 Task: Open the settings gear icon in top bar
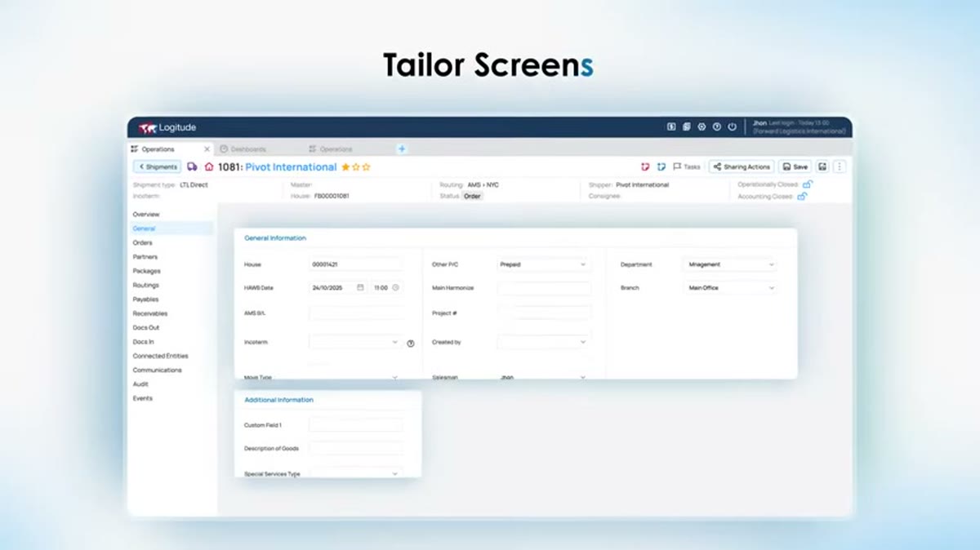coord(702,127)
